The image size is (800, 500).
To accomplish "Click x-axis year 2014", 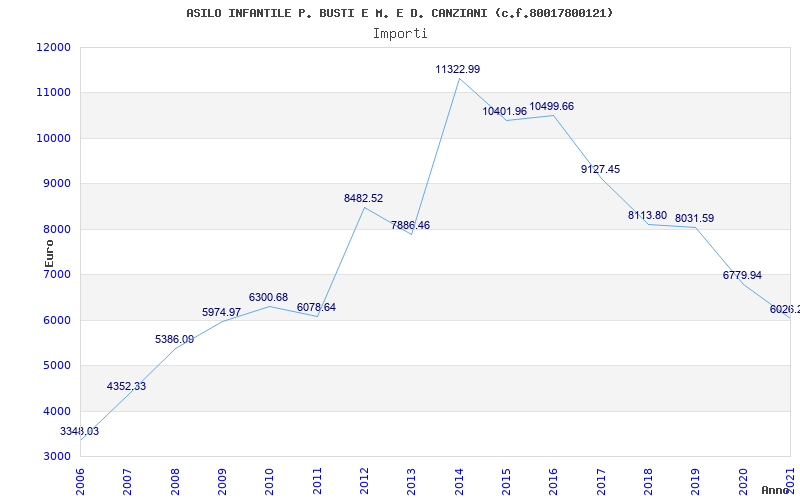I will point(459,482).
